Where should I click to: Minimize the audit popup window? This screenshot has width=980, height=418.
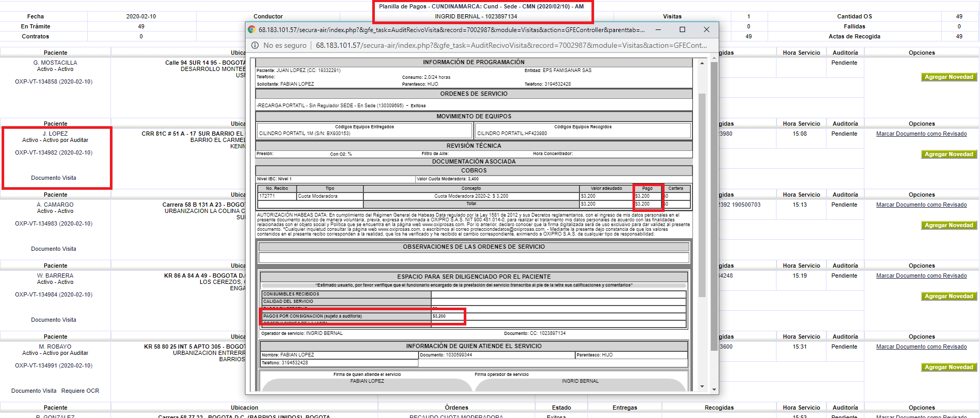click(658, 30)
